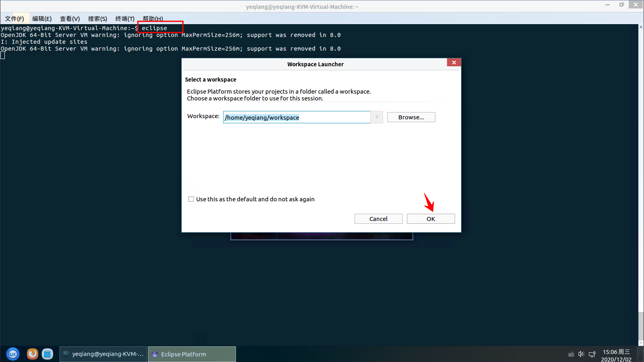Click the Browse... button

click(411, 117)
